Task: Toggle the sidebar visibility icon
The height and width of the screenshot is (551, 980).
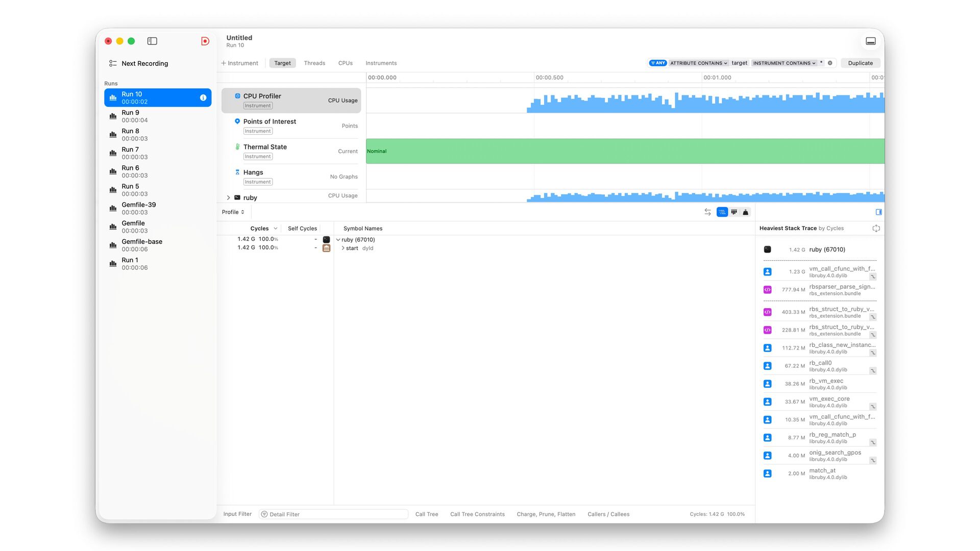Action: click(x=152, y=41)
